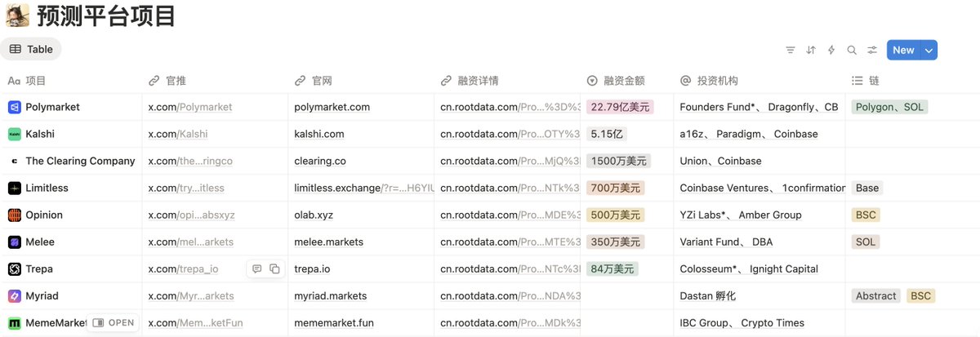Click the Polymarket logo icon

point(14,107)
